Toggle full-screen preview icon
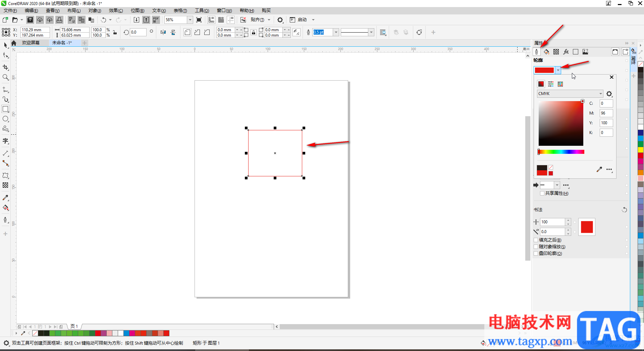644x351 pixels. [x=199, y=20]
